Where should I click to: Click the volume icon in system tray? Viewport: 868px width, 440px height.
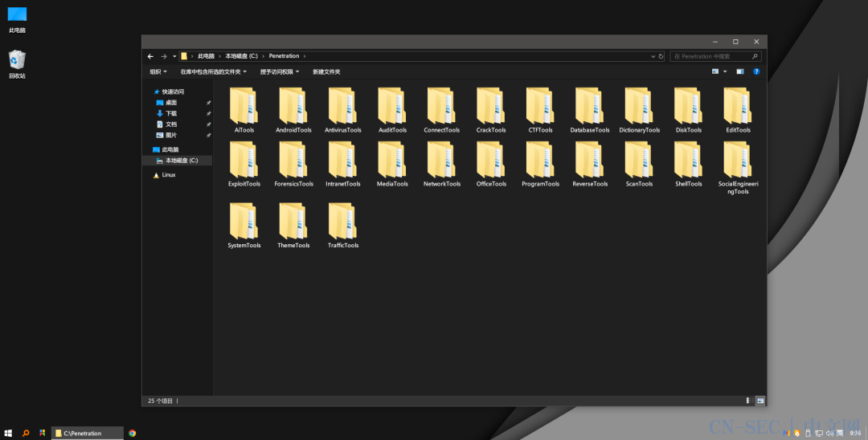(x=829, y=433)
